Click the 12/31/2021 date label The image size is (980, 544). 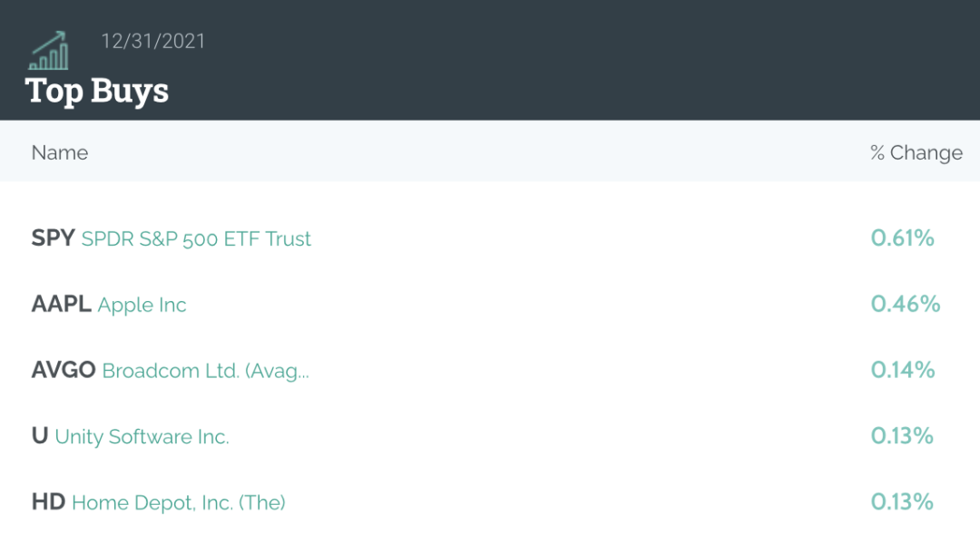[153, 41]
